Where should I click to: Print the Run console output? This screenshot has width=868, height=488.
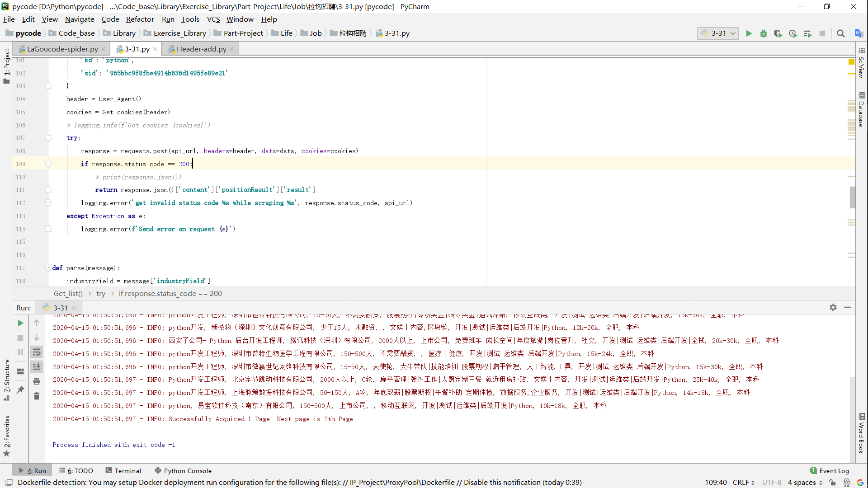coord(37,382)
